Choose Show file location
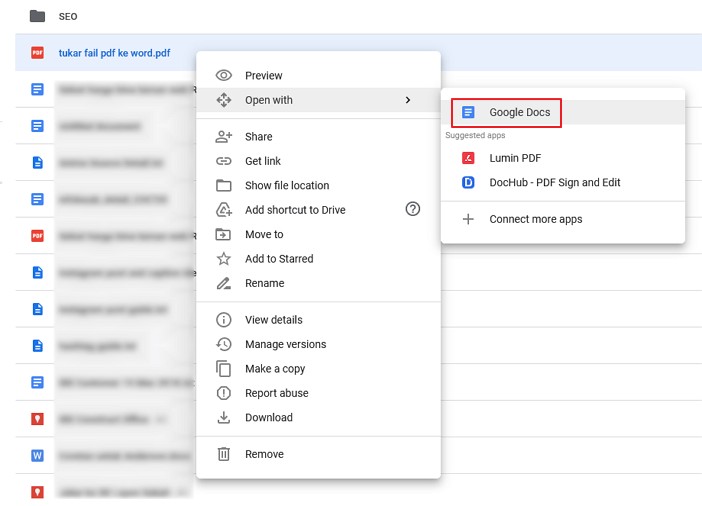702x506 pixels. tap(318, 185)
